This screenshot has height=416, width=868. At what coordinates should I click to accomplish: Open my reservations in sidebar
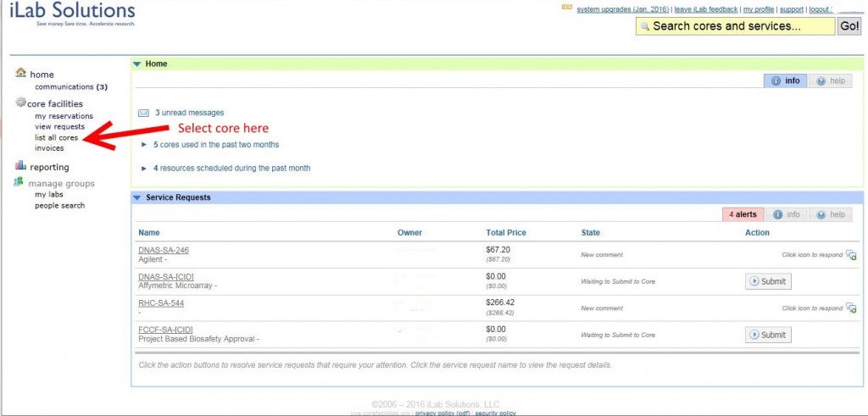[x=64, y=116]
